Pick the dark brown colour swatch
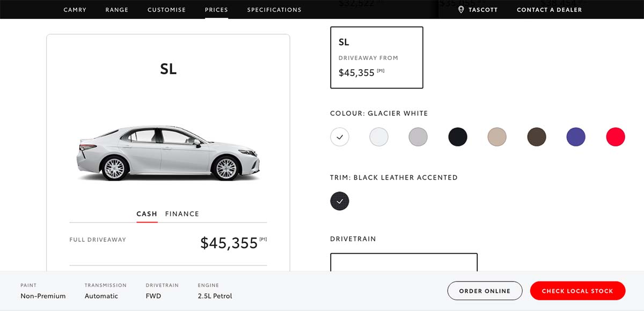 point(537,137)
